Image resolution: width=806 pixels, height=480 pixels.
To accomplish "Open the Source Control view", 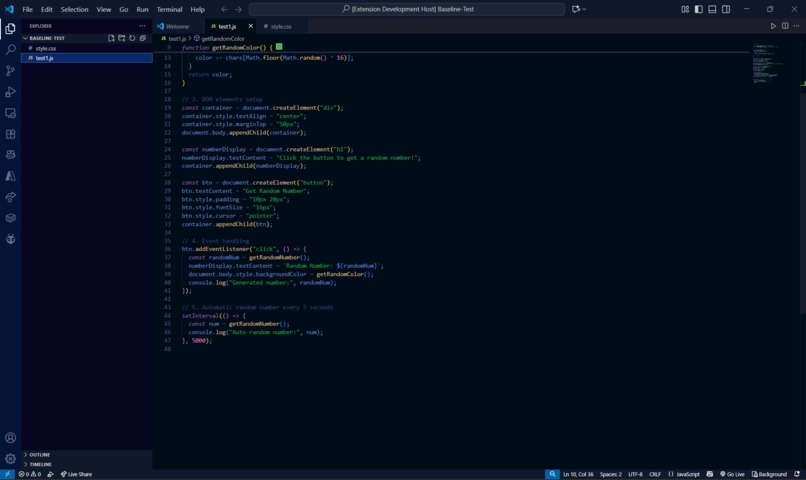I will coord(10,70).
